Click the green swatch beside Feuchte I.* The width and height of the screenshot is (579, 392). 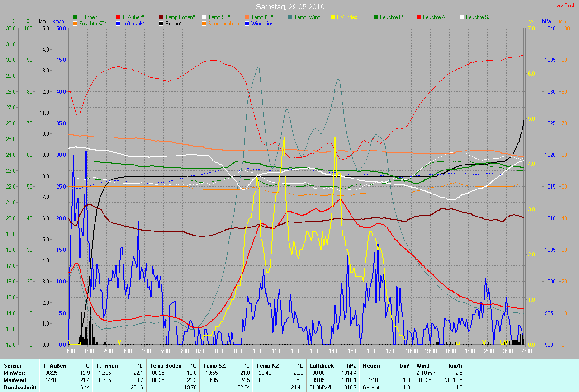pyautogui.click(x=376, y=17)
